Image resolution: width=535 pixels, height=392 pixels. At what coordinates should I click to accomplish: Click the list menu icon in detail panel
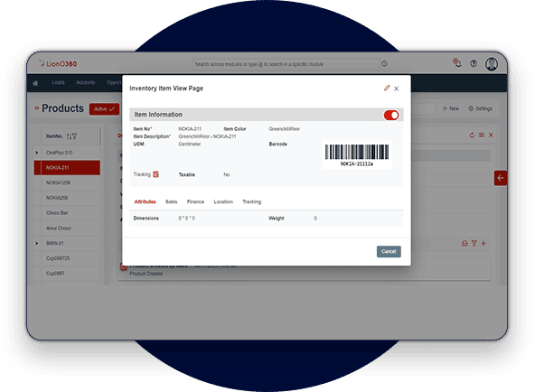coord(482,135)
